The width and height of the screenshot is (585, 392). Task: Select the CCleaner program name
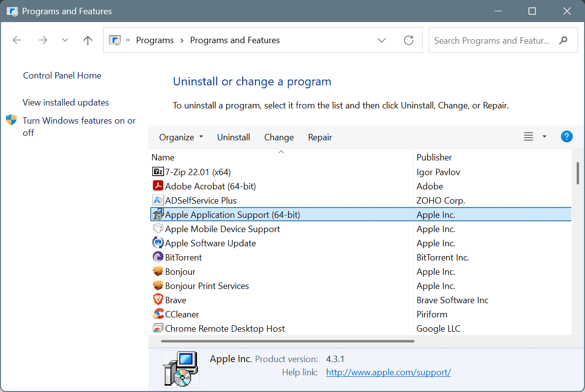(x=182, y=314)
